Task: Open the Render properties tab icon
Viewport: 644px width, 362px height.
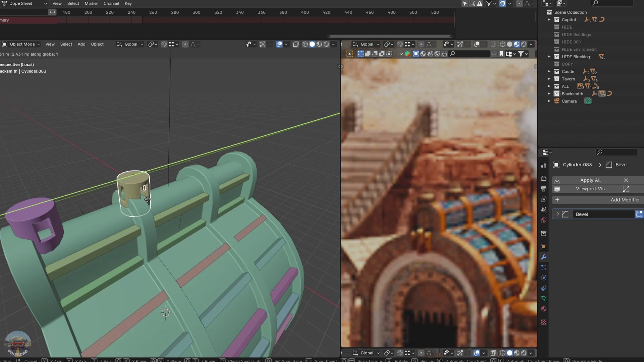Action: [x=544, y=178]
